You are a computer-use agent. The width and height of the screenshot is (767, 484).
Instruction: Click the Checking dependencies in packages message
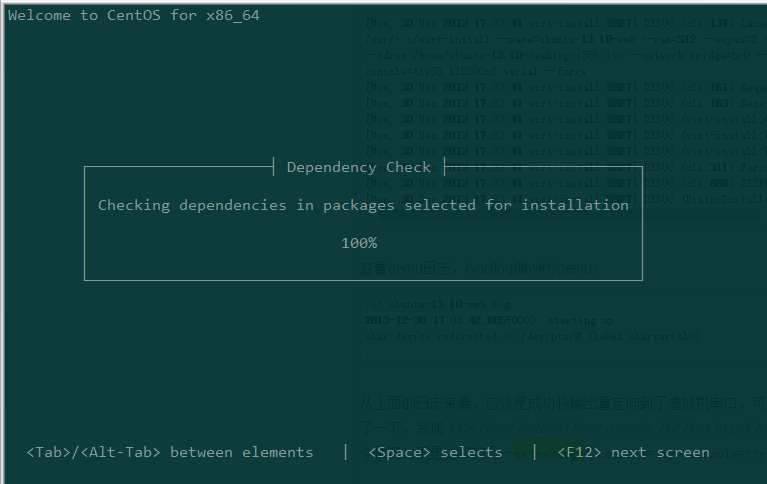point(363,205)
